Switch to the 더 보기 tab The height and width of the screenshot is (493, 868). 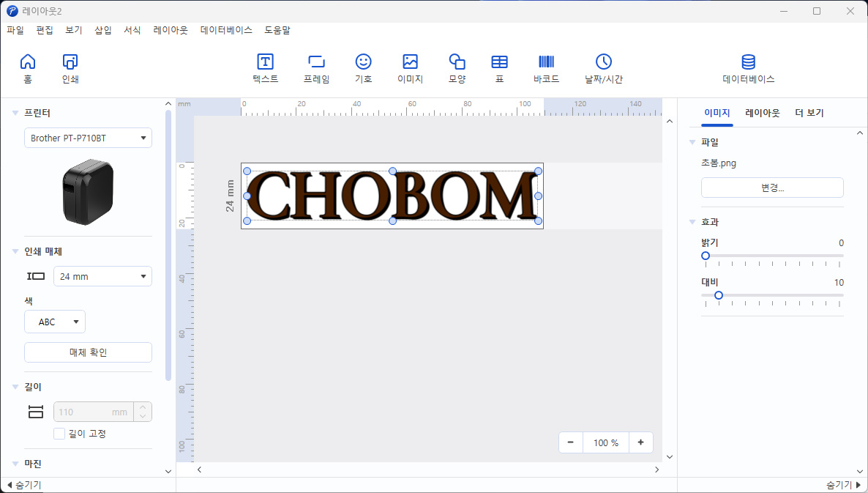click(809, 113)
